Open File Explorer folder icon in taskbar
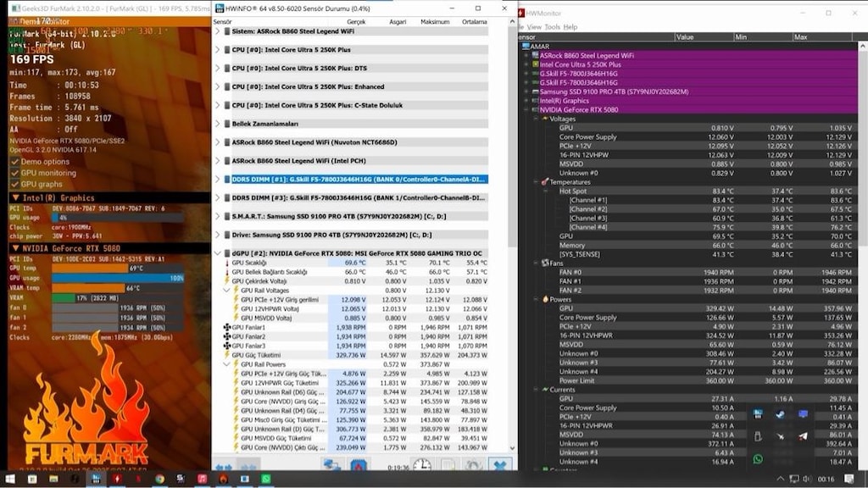Screen dimensions: 868x488 coord(53,479)
